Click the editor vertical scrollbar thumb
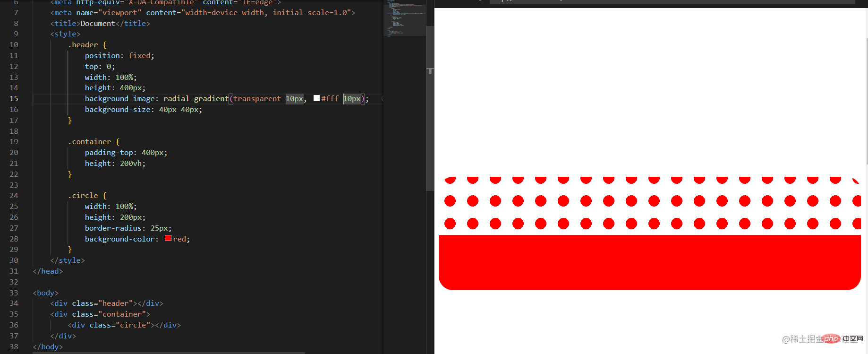 pyautogui.click(x=430, y=109)
